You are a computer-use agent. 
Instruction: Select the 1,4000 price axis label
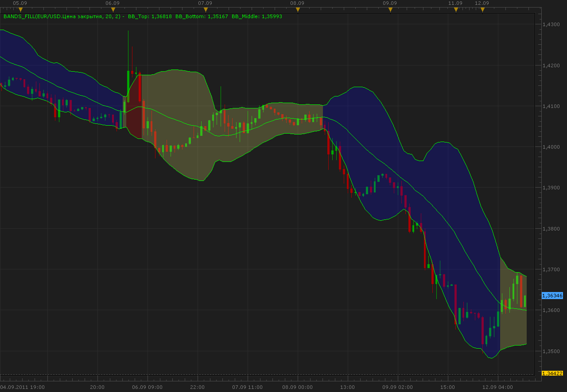click(x=551, y=147)
